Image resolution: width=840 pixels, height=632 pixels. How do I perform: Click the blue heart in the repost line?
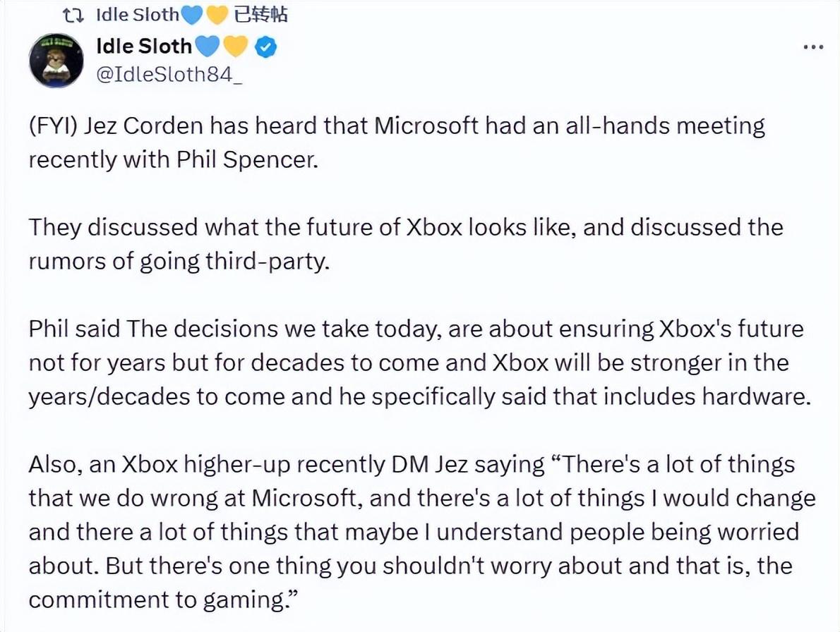pos(192,16)
